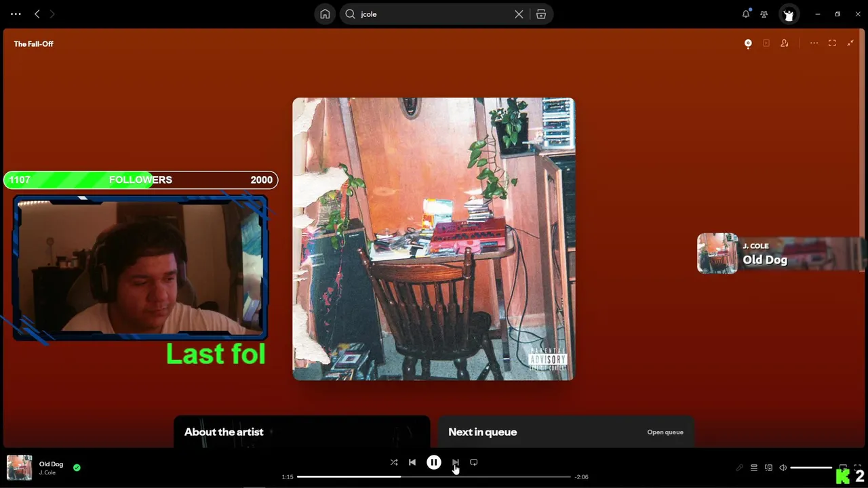Screen dimensions: 868x488
Task: Toggle the green saved-to-library checkmark
Action: click(77, 467)
